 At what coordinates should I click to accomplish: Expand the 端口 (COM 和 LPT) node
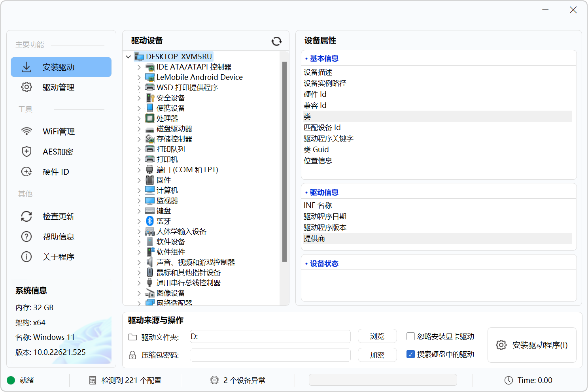139,170
